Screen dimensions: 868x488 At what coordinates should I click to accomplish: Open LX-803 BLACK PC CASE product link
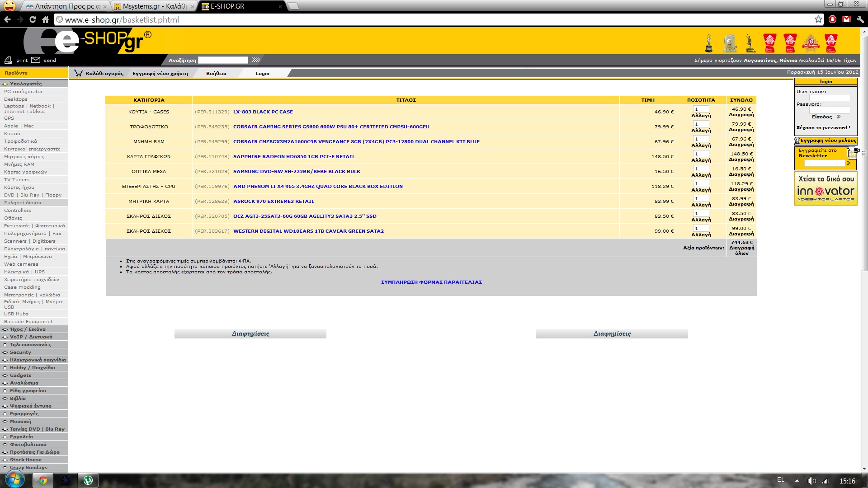pyautogui.click(x=263, y=112)
